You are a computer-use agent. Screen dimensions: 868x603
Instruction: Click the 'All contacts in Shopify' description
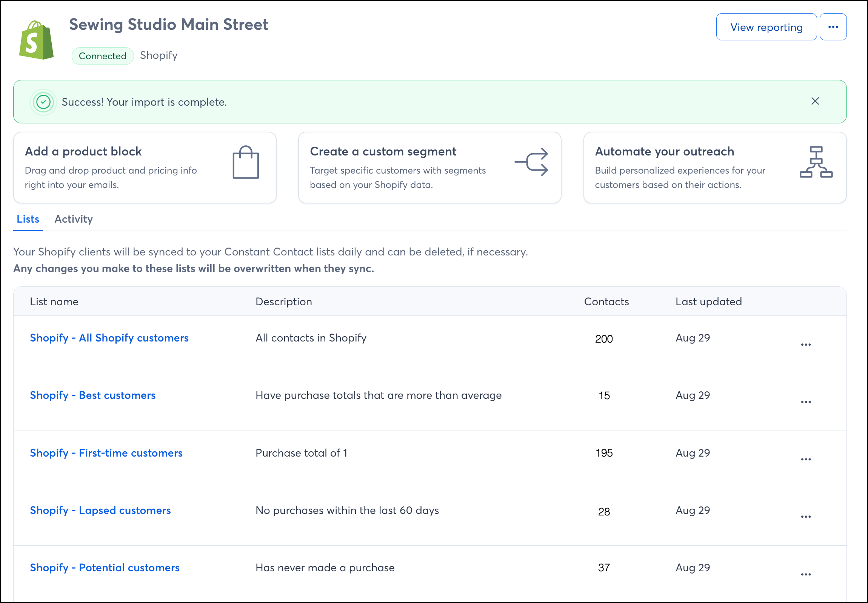click(311, 338)
